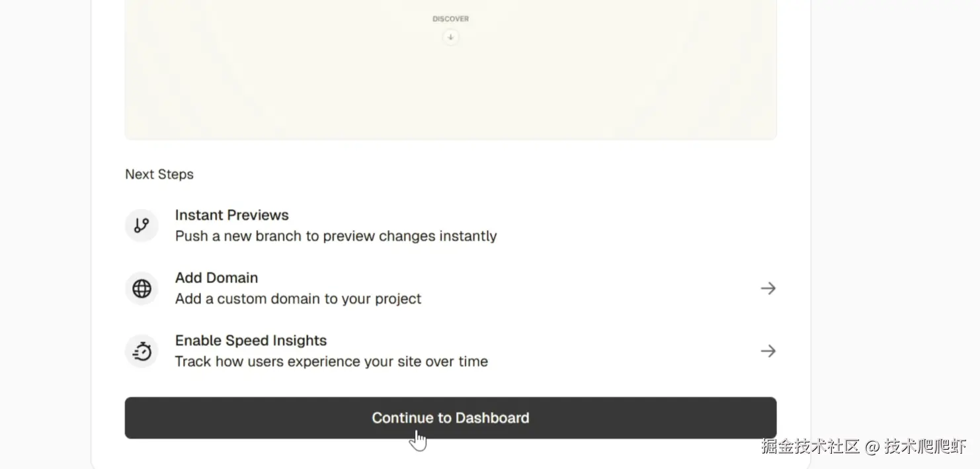This screenshot has width=980, height=469.
Task: Open the Add Domain title link
Action: 216,278
